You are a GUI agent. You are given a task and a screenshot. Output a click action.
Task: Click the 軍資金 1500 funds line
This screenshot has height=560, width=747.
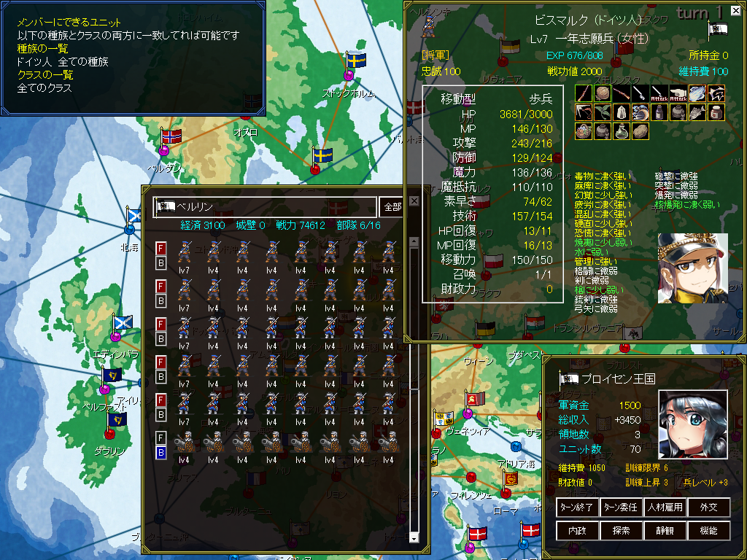click(x=600, y=405)
